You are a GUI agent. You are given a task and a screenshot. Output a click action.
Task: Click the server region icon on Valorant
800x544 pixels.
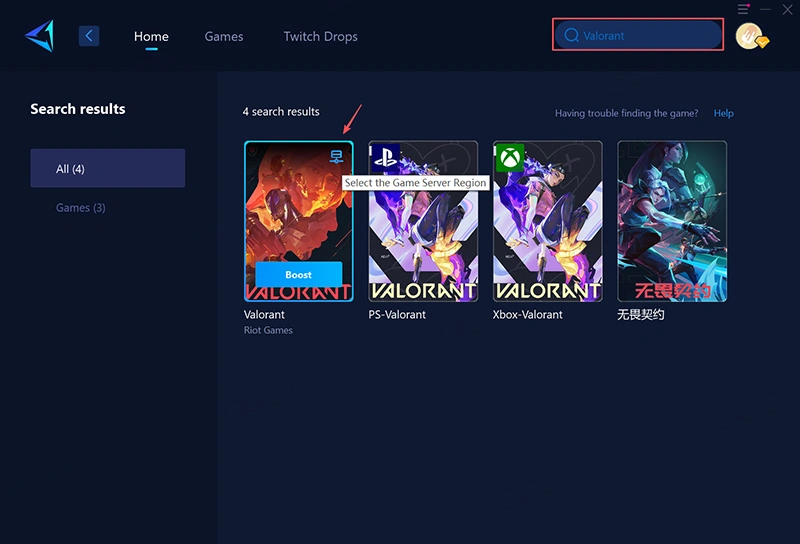[x=336, y=156]
